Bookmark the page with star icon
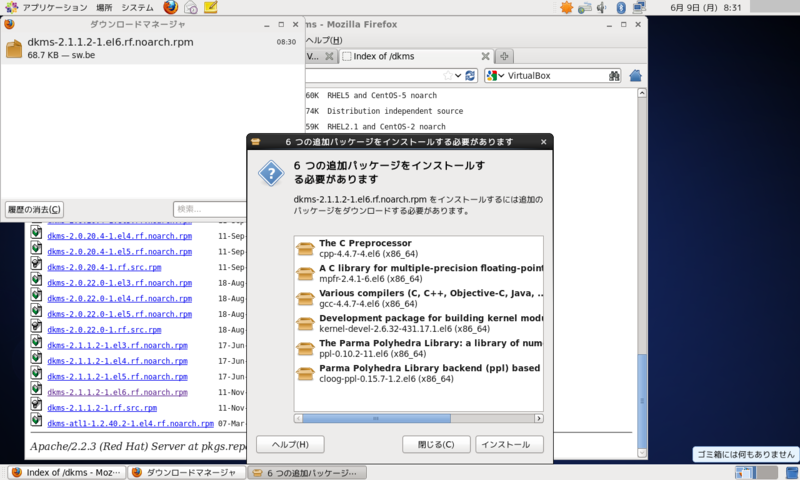Viewport: 800px width, 480px height. tap(448, 75)
